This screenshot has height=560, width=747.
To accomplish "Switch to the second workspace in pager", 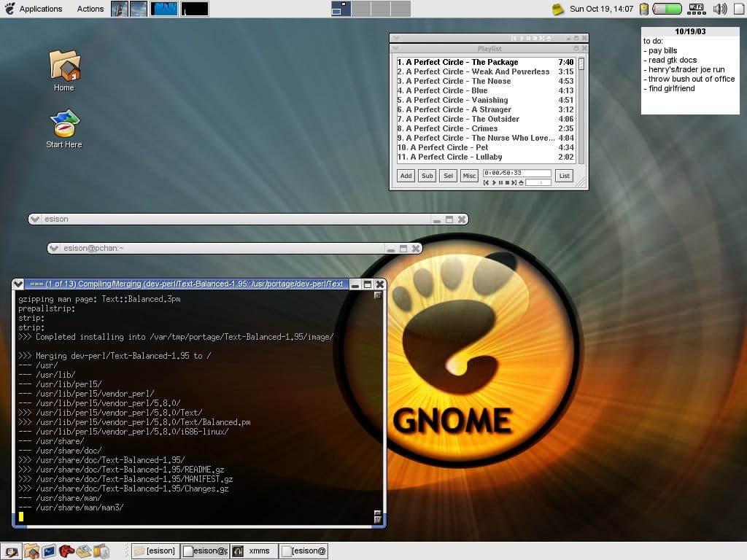I will tap(361, 9).
